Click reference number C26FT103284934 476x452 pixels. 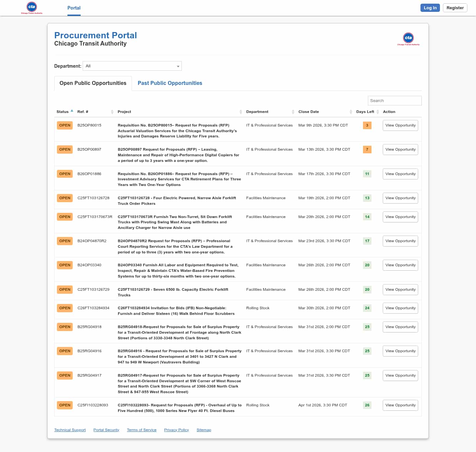pos(93,308)
